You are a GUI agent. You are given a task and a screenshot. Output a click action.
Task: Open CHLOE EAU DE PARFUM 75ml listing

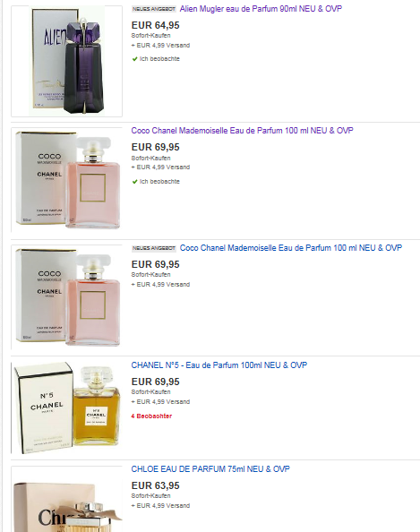[x=210, y=469]
